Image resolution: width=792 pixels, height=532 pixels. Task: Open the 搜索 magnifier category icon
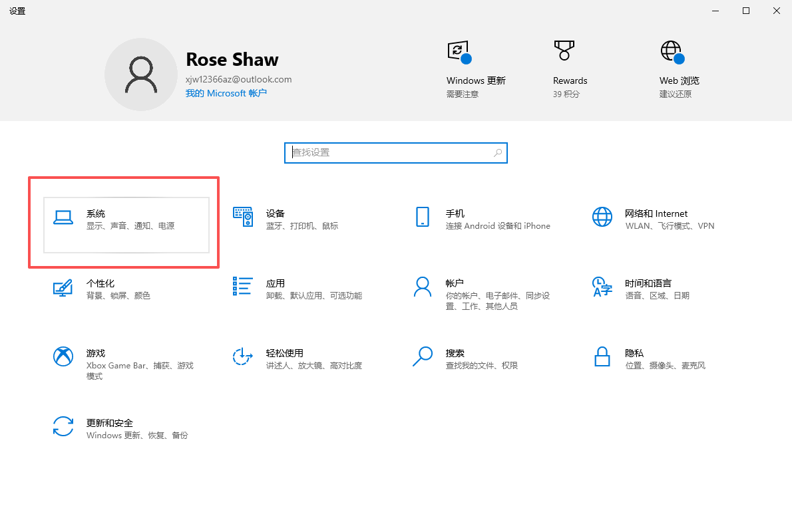point(422,356)
